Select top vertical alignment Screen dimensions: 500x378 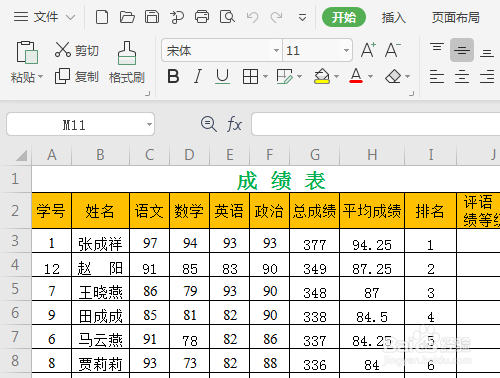[437, 48]
